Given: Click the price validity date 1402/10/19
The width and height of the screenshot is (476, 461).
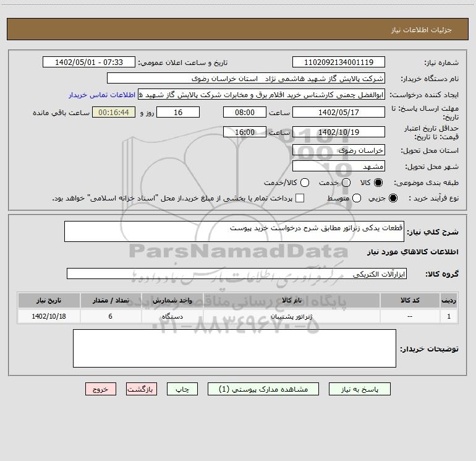Looking at the screenshot, I should click(339, 132).
